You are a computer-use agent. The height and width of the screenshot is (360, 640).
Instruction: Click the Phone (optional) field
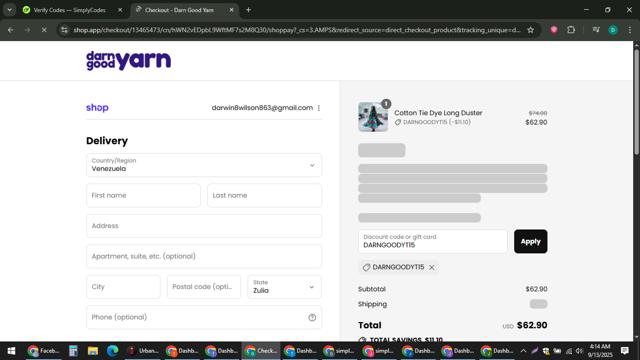click(x=204, y=317)
